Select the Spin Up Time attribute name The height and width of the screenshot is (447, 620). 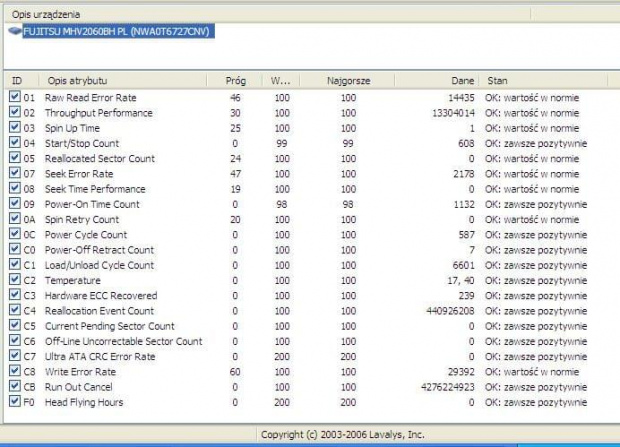pos(72,128)
